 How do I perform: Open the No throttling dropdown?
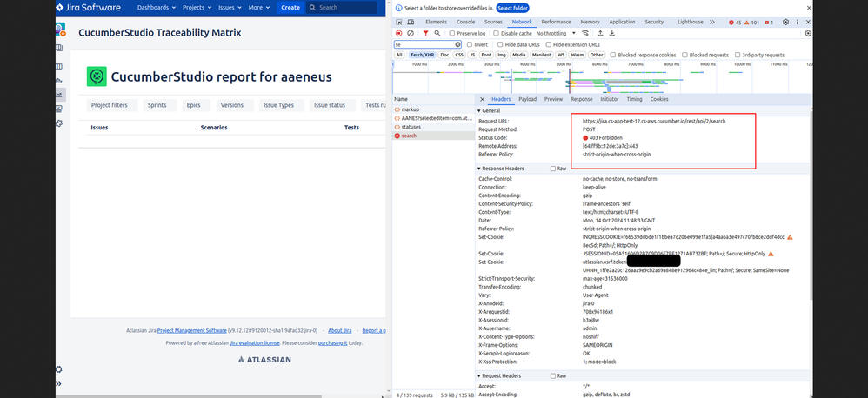pyautogui.click(x=557, y=33)
